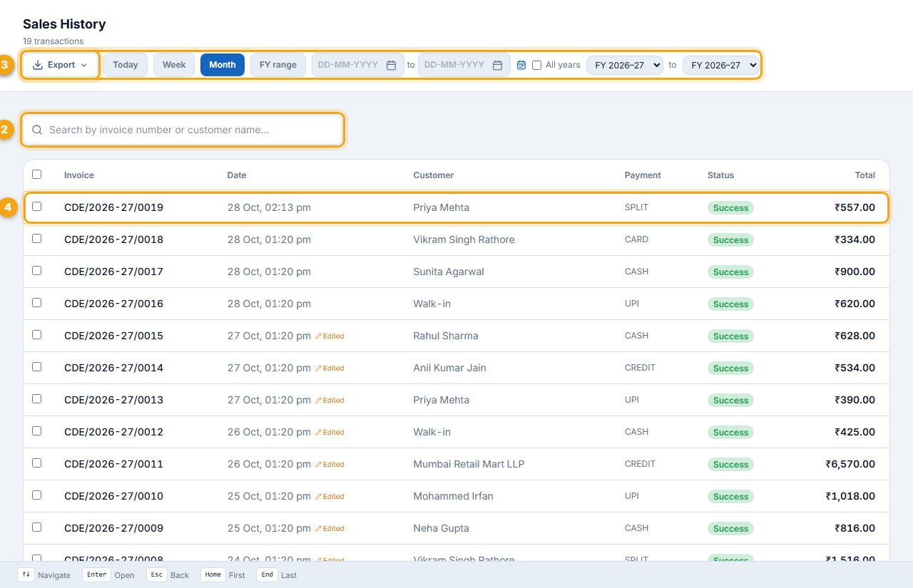Click the Edited pencil tag on invoice 0013
The width and height of the screenshot is (913, 588).
[330, 401]
